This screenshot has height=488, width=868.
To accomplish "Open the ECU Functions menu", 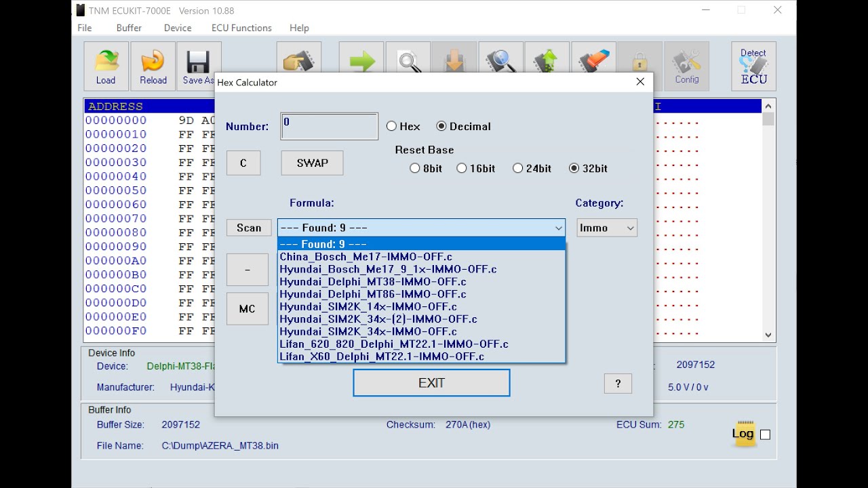I will point(241,28).
